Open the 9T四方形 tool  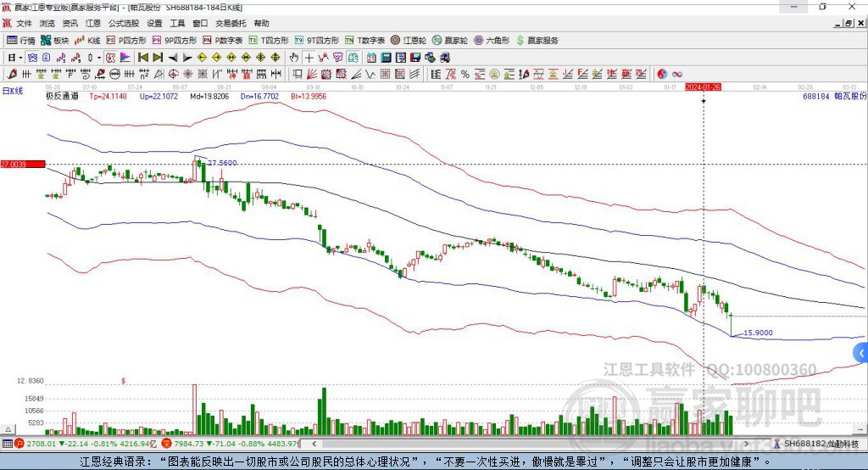pos(317,41)
